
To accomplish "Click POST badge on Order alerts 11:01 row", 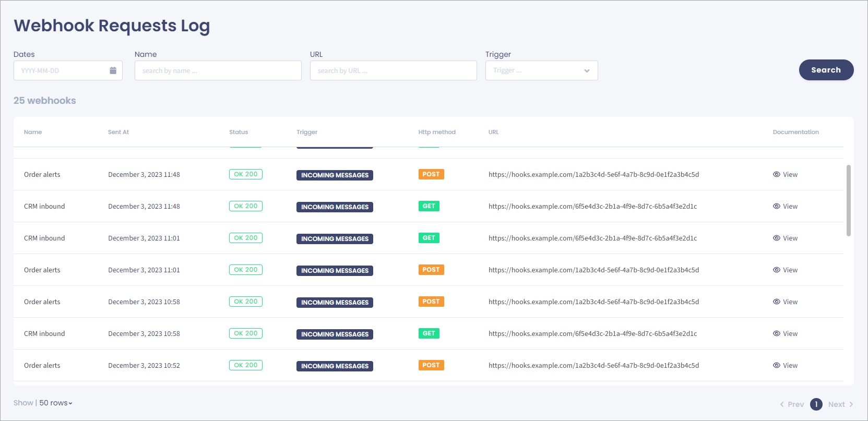I will click(431, 270).
